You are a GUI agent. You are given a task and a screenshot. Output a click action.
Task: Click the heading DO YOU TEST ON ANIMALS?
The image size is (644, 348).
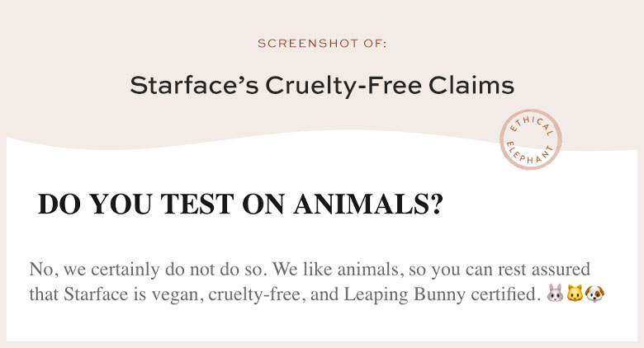[240, 204]
